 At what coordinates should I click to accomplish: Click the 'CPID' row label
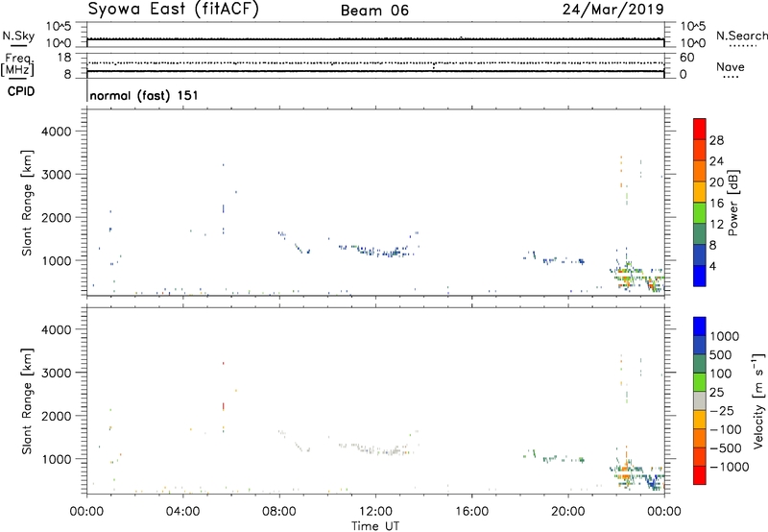[x=21, y=91]
